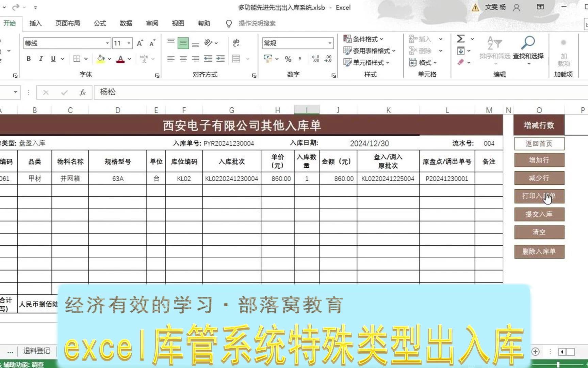Click the 返回首页 button

pos(539,143)
